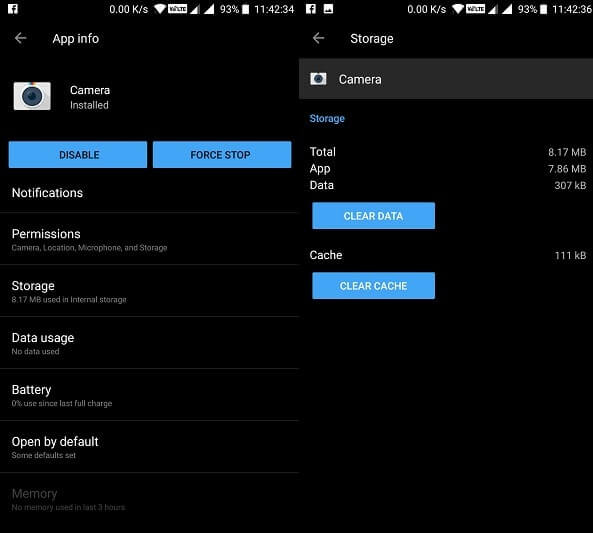Screen dimensions: 593x533
Task: Tap the 'Camera' name in Storage header
Action: coord(360,79)
